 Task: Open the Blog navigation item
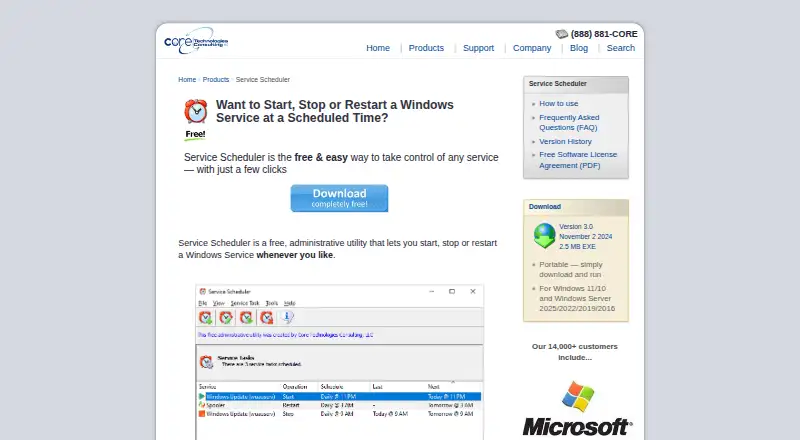(x=579, y=48)
